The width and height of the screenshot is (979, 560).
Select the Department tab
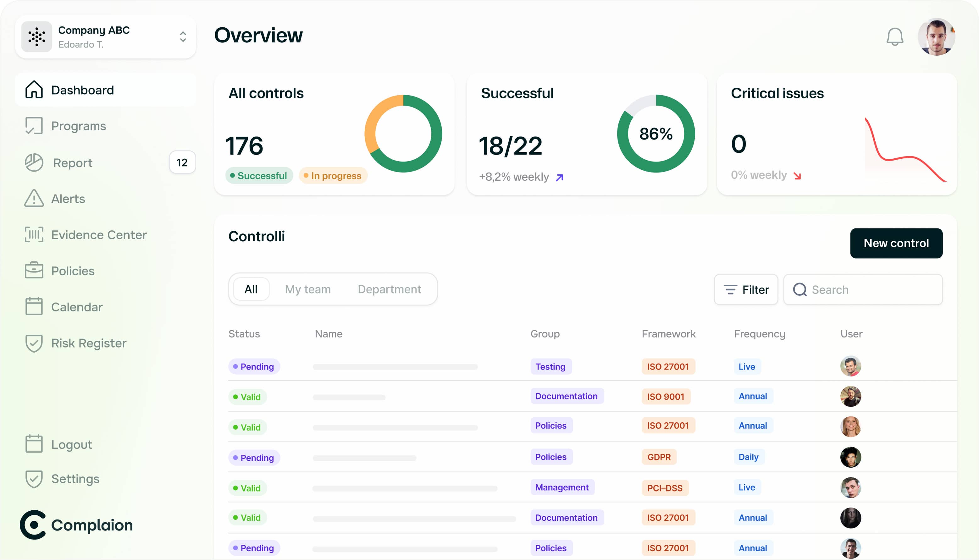[x=389, y=289]
